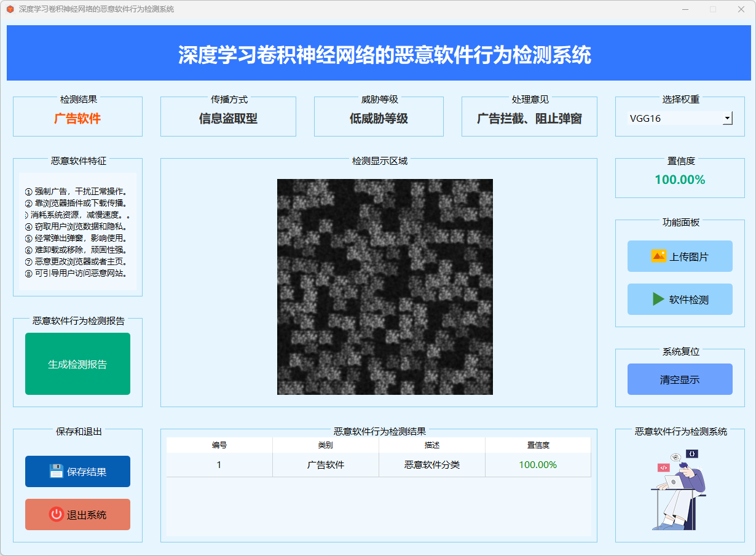This screenshot has height=556, width=756.
Task: Click the 软件检测 button label
Action: click(689, 300)
